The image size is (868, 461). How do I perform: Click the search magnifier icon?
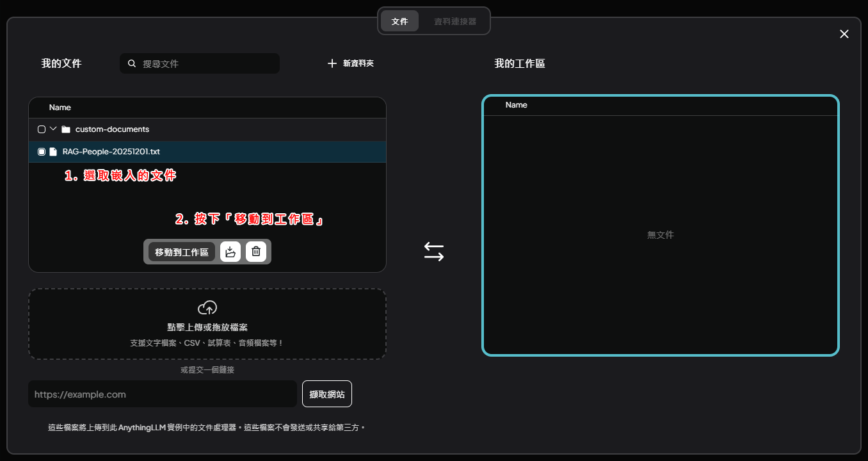coord(132,63)
